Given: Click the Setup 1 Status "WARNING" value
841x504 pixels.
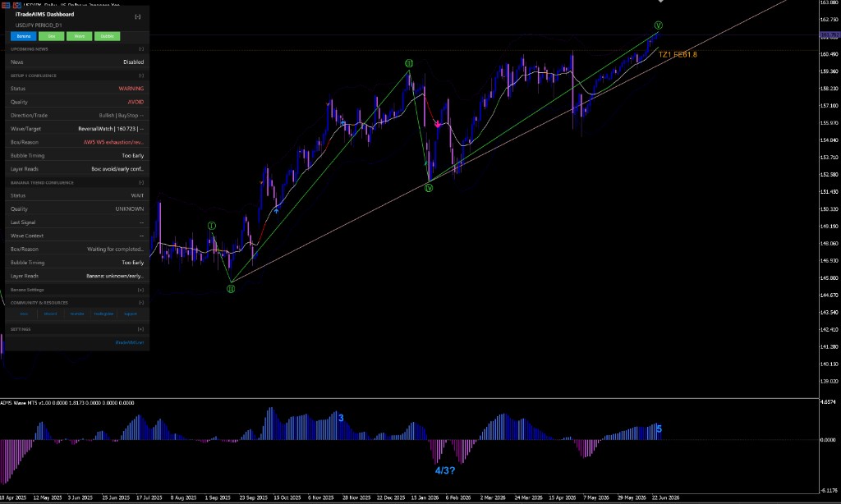Looking at the screenshot, I should 131,89.
